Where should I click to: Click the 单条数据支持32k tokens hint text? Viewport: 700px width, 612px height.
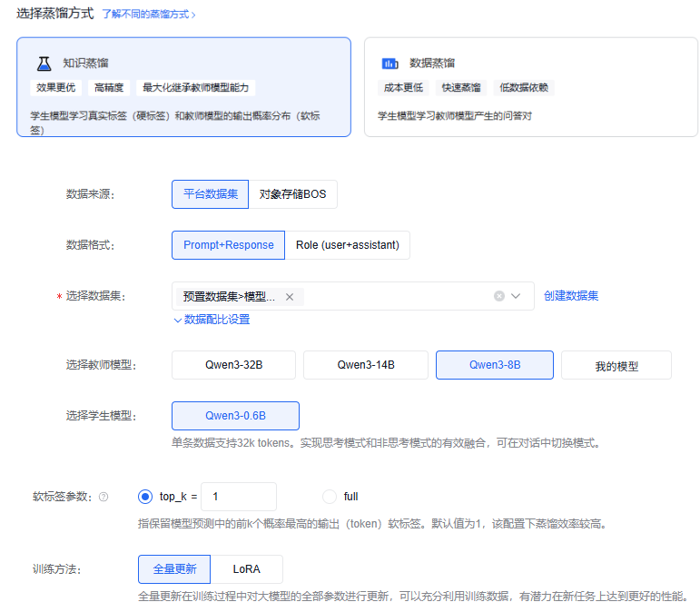tap(386, 443)
